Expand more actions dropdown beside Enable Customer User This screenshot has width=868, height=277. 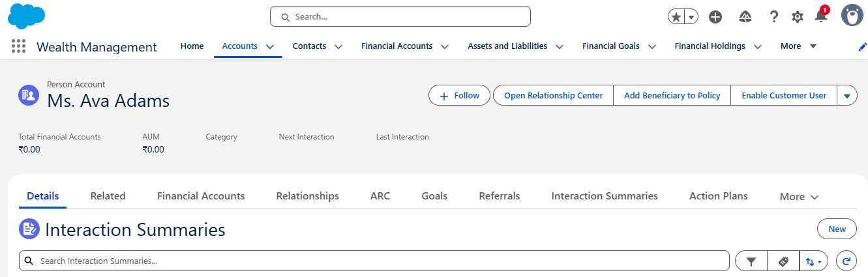coord(847,96)
